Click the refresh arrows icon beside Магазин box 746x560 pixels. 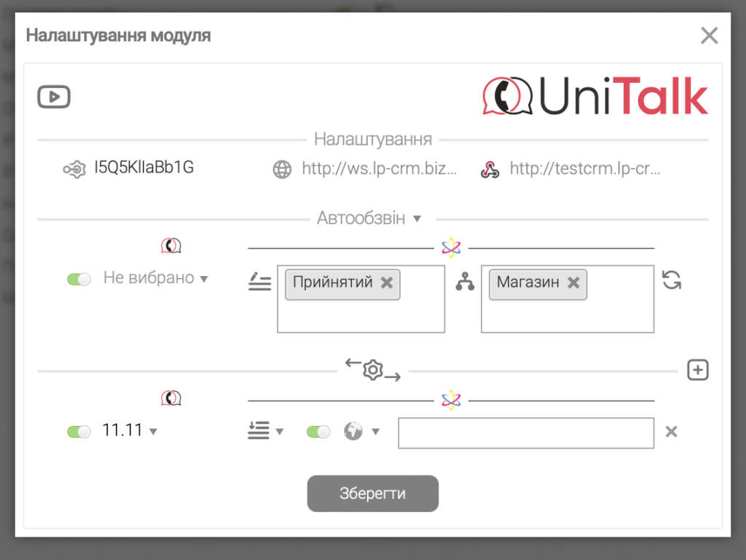(x=672, y=280)
